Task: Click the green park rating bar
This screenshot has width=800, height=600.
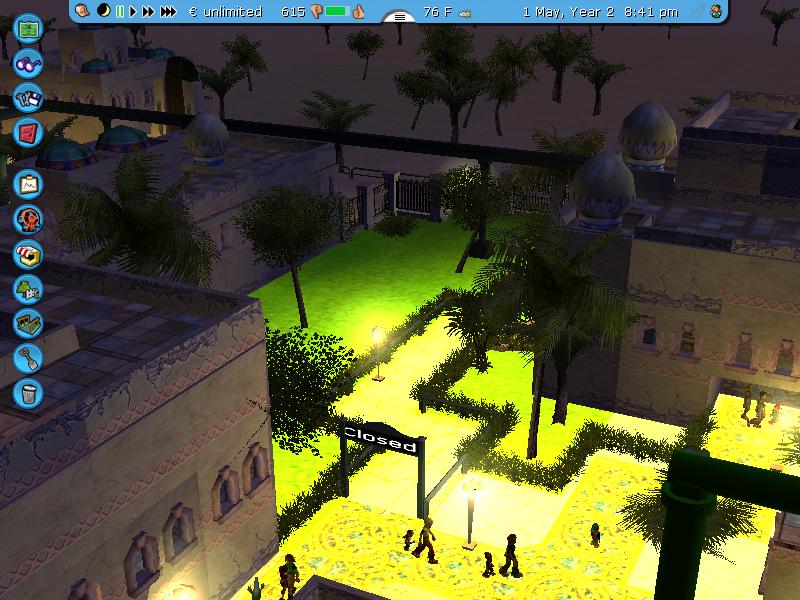Action: click(337, 11)
